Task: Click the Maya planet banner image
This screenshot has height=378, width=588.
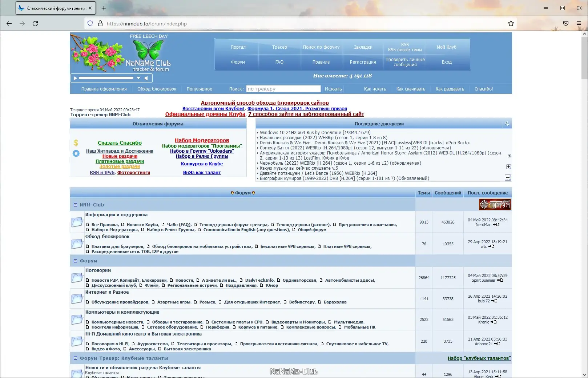Action: tap(495, 205)
